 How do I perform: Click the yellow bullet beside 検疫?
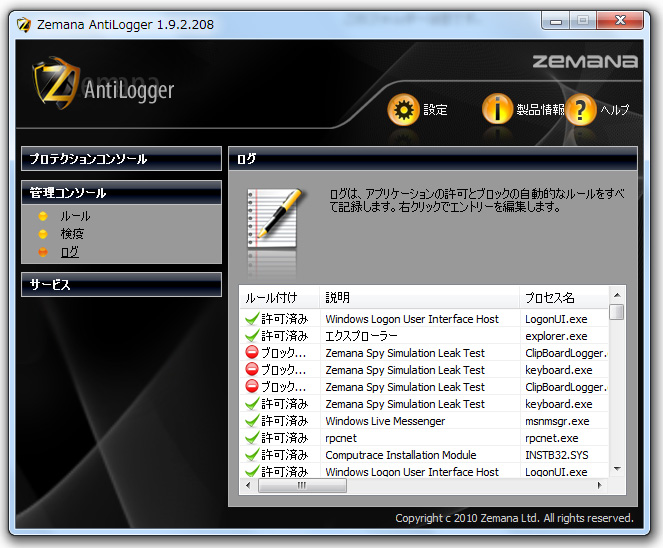(43, 234)
